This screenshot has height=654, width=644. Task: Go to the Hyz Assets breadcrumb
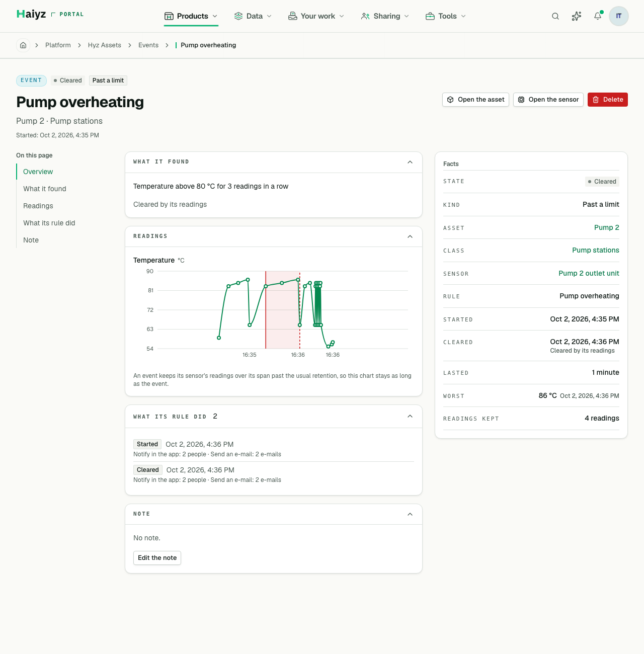(105, 45)
